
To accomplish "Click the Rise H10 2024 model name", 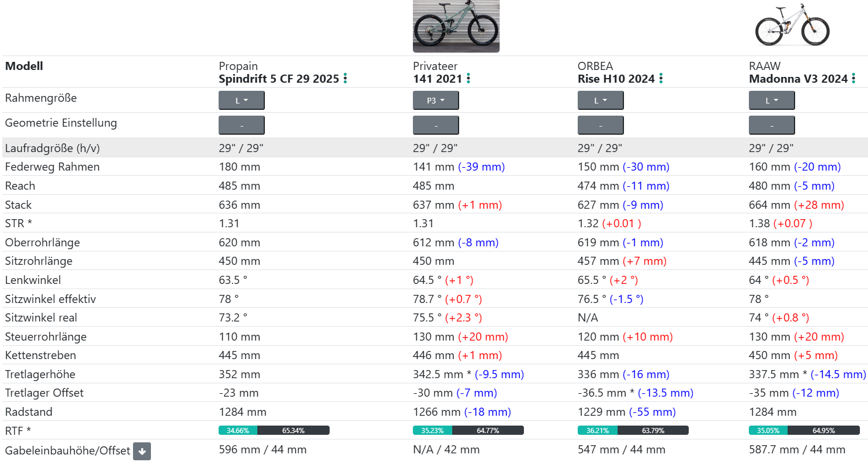I will [x=613, y=79].
